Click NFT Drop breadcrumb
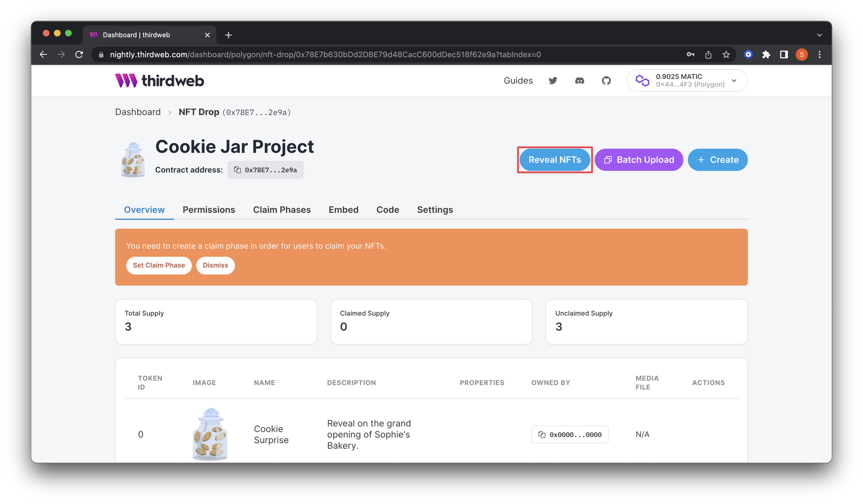The height and width of the screenshot is (504, 863). click(x=199, y=112)
